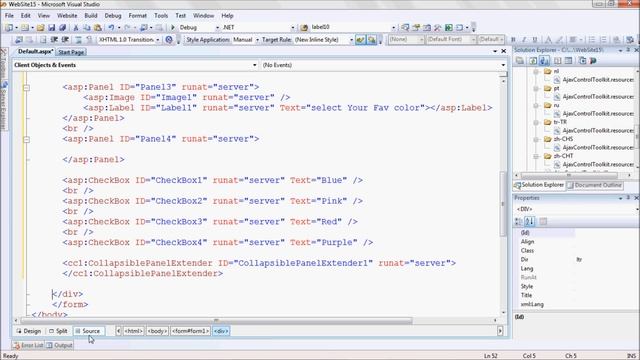
Task: Click the Find in Files icon beside label10
Action: (x=304, y=28)
